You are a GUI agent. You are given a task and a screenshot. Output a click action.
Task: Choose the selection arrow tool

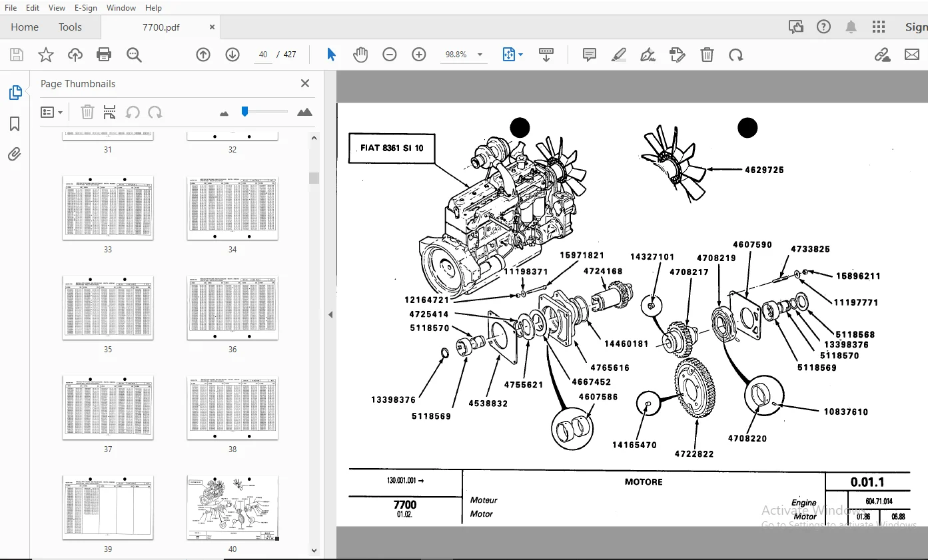[331, 55]
